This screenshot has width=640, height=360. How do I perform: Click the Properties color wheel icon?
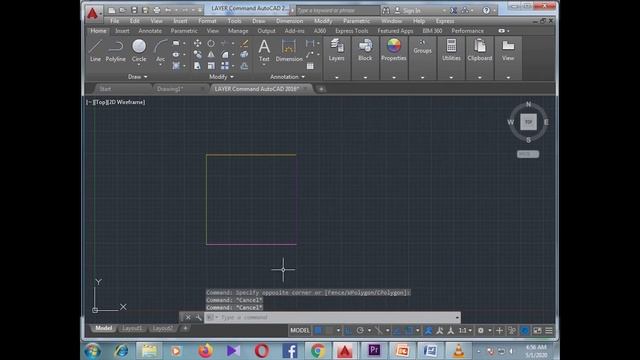point(394,46)
